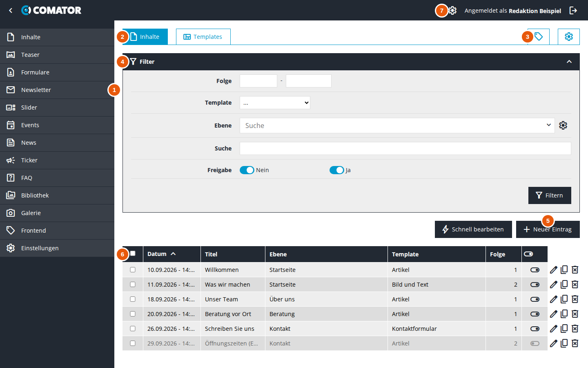Edit the Was wir machen entry
Screen dimensions: 588x368
pos(554,285)
